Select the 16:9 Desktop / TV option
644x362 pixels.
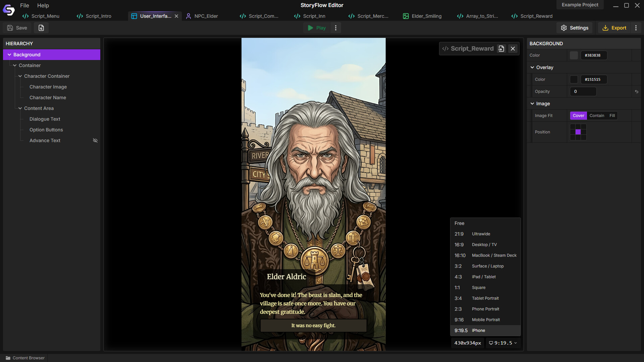pos(485,245)
